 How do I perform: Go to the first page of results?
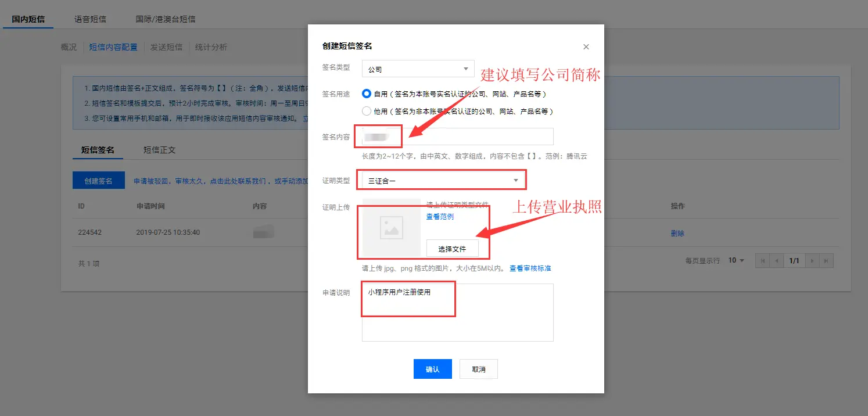pyautogui.click(x=762, y=261)
